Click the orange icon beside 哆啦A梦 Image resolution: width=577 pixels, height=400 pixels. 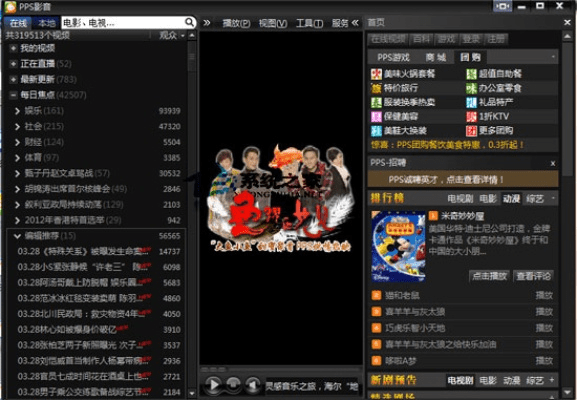coord(376,361)
